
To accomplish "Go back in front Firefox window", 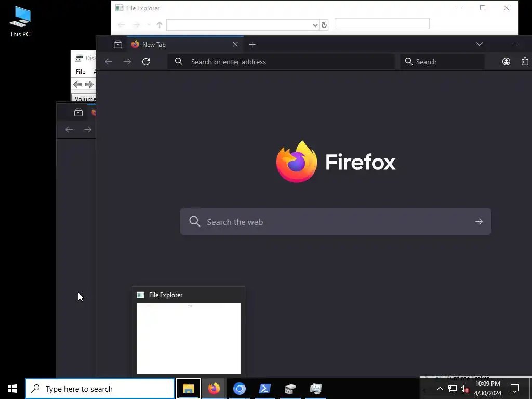I will click(109, 62).
